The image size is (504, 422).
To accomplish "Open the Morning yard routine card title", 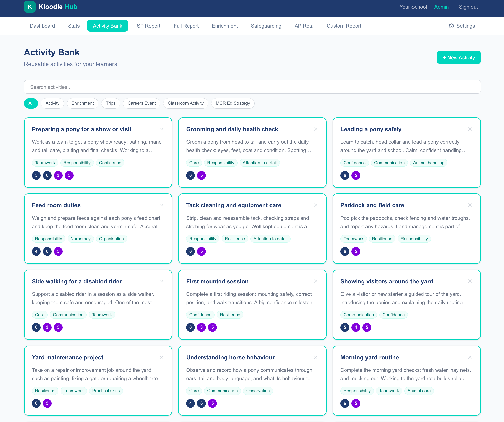I will pos(370,357).
